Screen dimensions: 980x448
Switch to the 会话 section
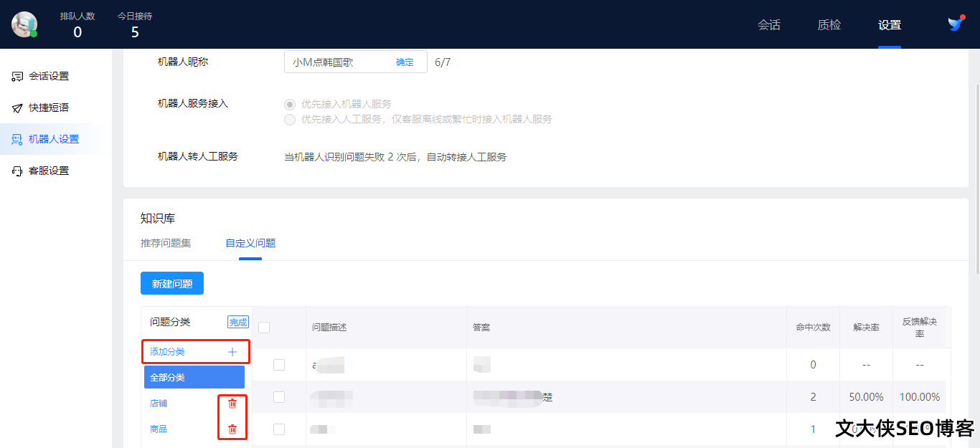[769, 24]
